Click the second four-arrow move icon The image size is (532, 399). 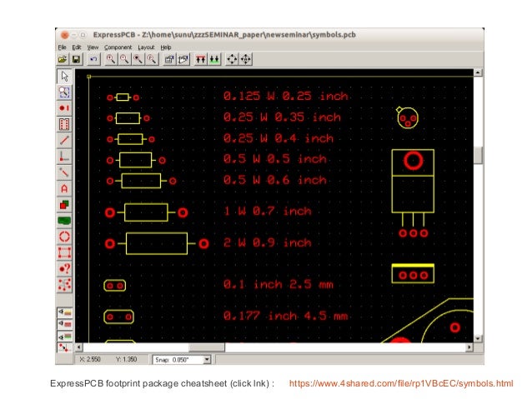246,59
